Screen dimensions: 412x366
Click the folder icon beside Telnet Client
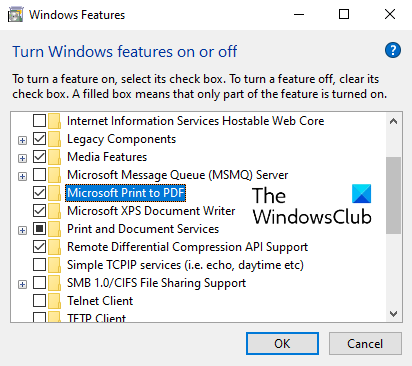[54, 301]
